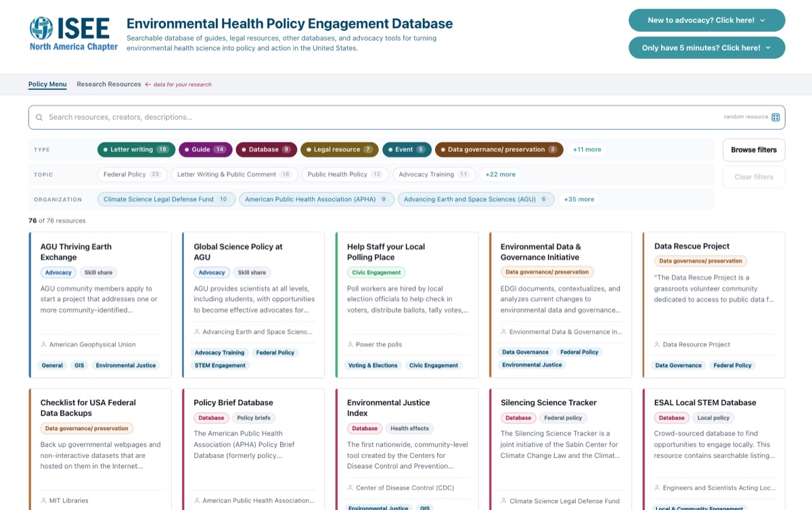Click the person icon beside Center of Disease Control

coord(350,488)
